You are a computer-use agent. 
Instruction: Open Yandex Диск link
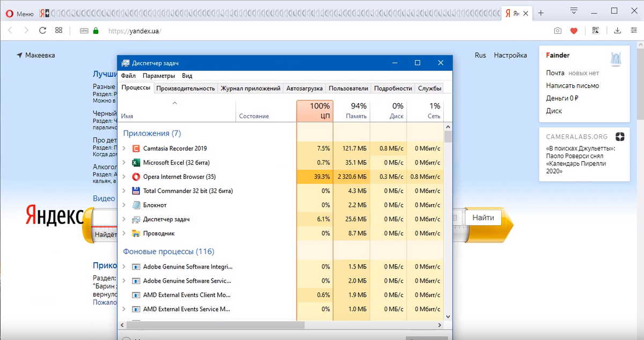tap(554, 111)
